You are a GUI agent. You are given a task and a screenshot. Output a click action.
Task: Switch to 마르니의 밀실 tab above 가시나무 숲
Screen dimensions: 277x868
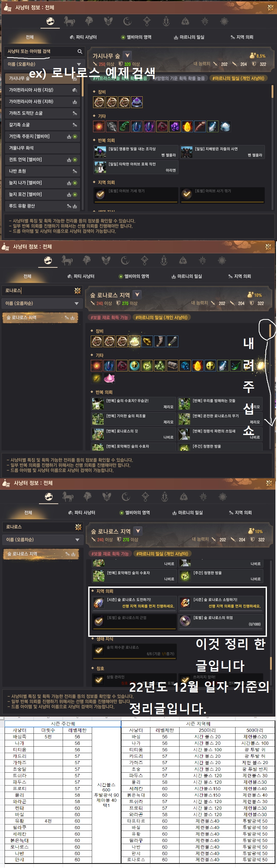pos(189,37)
